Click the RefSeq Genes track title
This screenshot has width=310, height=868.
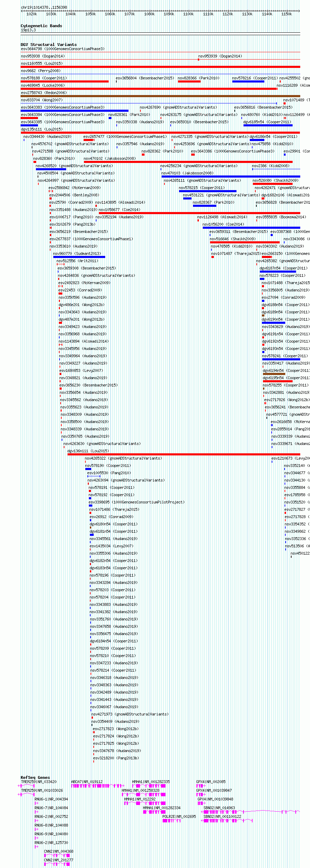(x=35, y=777)
